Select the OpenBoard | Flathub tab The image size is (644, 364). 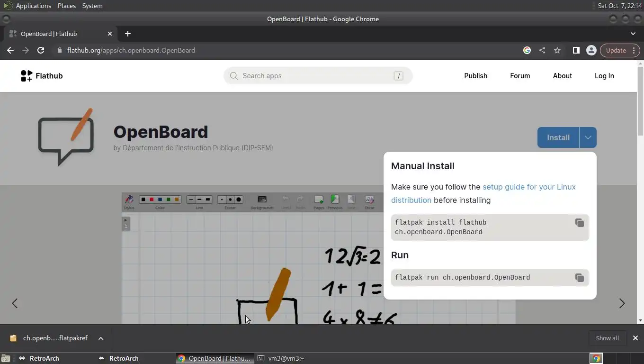(61, 34)
